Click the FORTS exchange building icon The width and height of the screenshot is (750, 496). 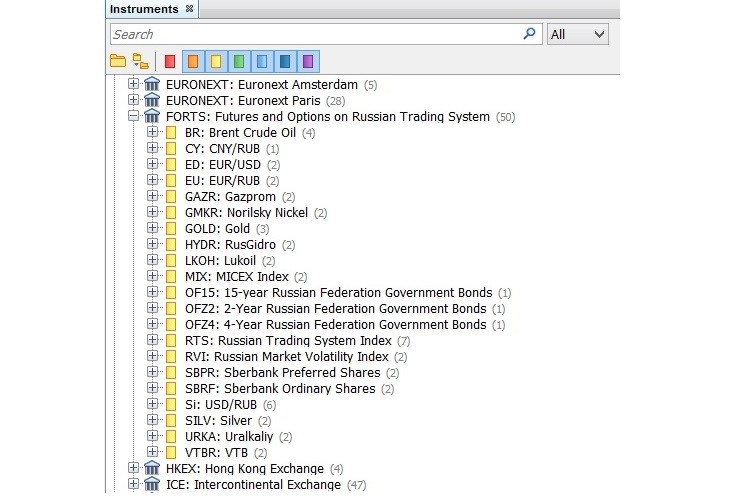point(152,116)
